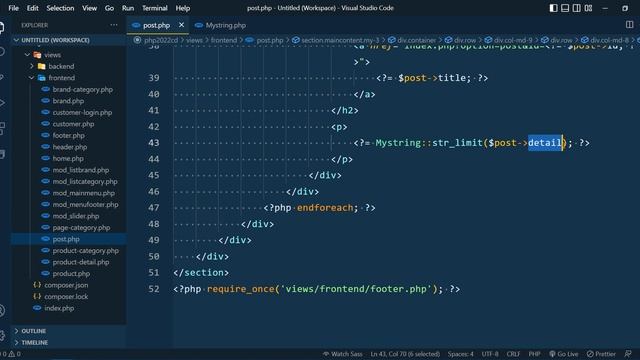The image size is (640, 360).
Task: Open the Selection menu
Action: (x=60, y=8)
